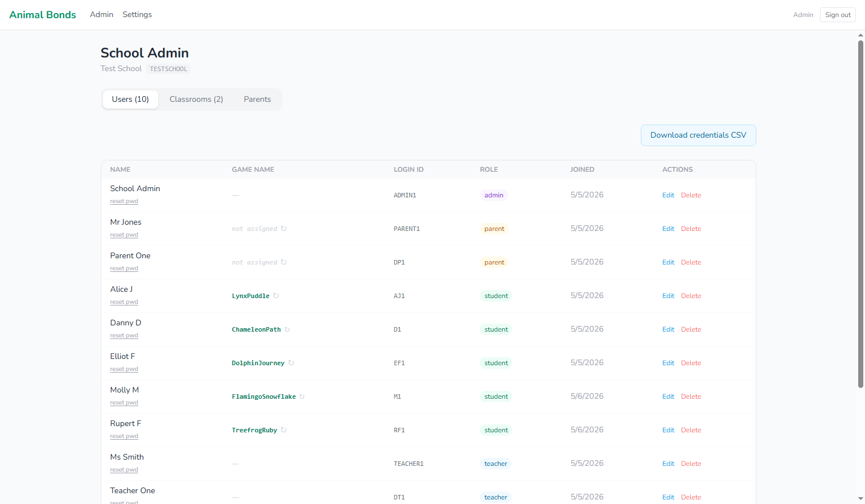Edit the Ms Smith user
The width and height of the screenshot is (865, 504).
[668, 464]
